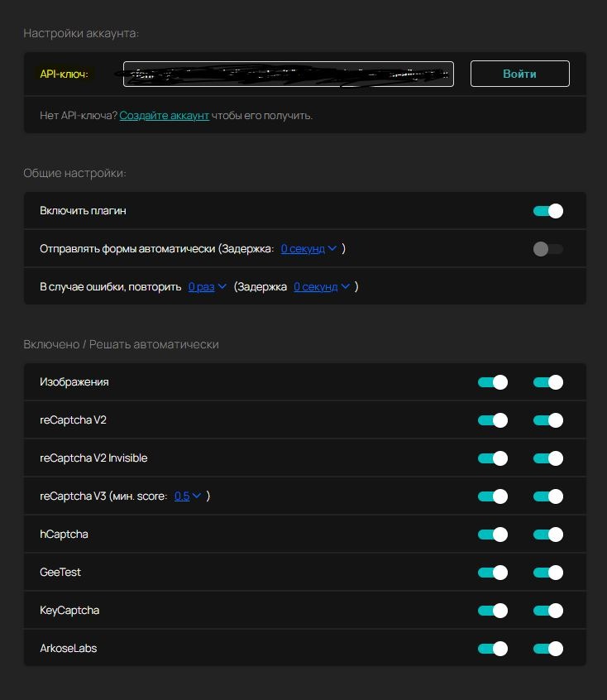Open the auto-submit delay 0 секунд dropdown
This screenshot has width=607, height=700.
(308, 249)
